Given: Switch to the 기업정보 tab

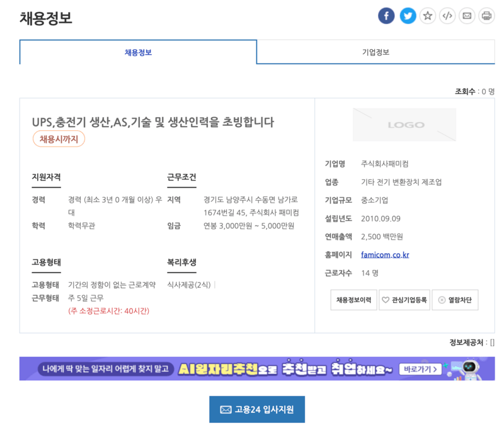Looking at the screenshot, I should [375, 52].
